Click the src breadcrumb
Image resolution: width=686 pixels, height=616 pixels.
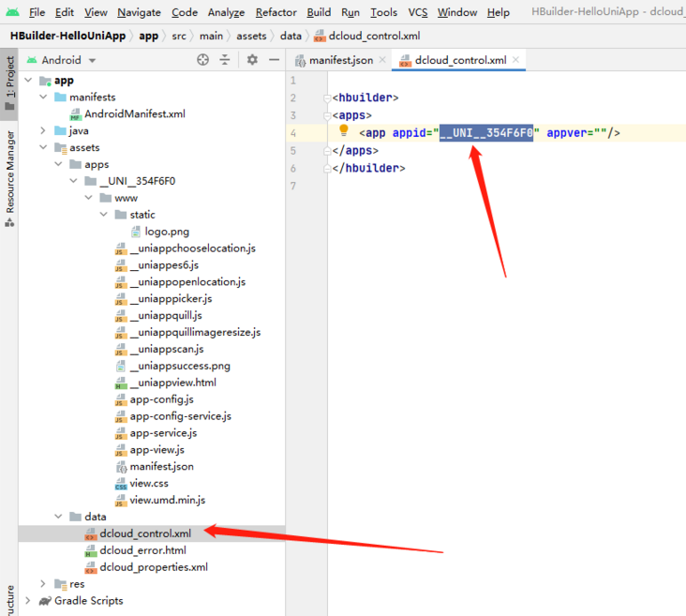(x=178, y=36)
